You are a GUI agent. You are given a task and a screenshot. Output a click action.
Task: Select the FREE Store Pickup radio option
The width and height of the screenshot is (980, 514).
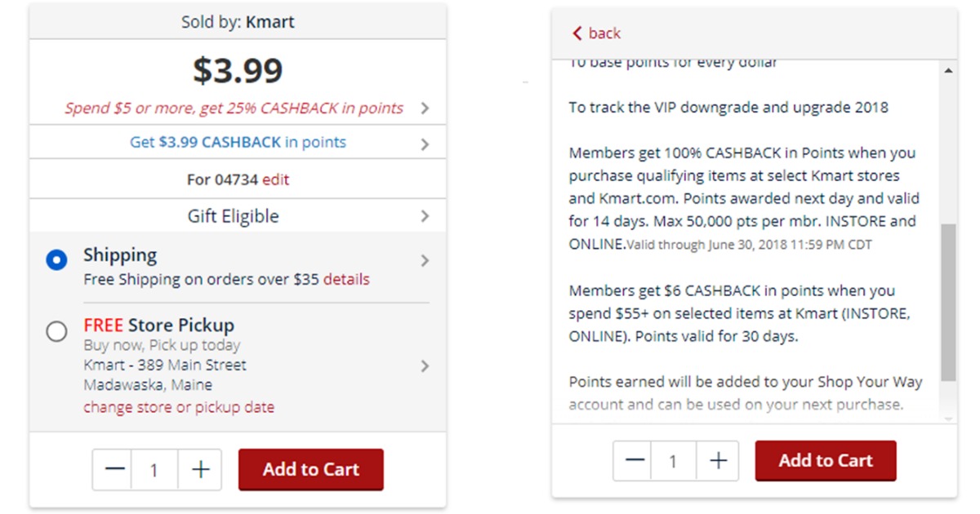pos(56,331)
